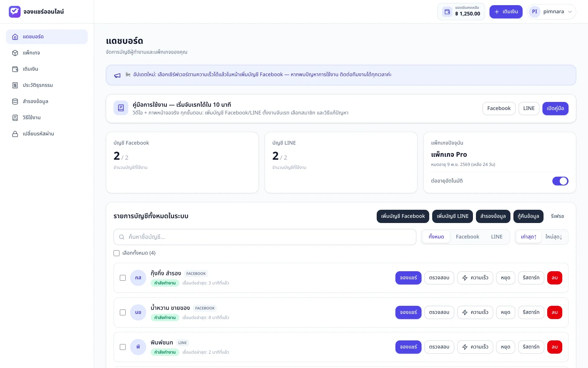Click the เติมเงิน button in header
Viewport: 588px width, 368px height.
pyautogui.click(x=506, y=12)
